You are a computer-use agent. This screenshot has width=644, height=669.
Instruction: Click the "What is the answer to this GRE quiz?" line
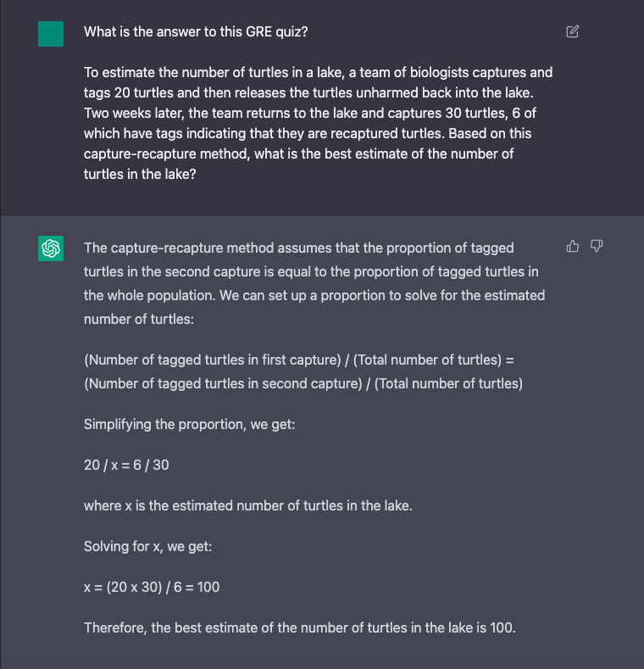(x=202, y=32)
